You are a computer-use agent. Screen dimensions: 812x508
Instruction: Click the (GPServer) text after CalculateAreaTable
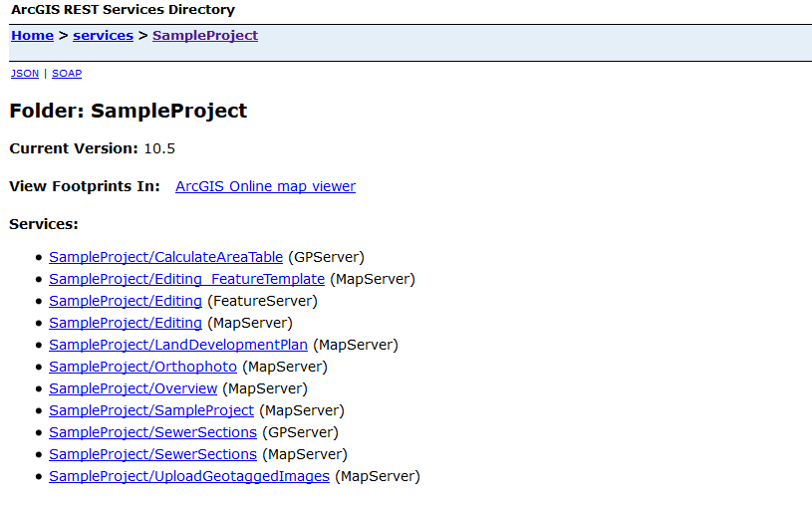(326, 257)
